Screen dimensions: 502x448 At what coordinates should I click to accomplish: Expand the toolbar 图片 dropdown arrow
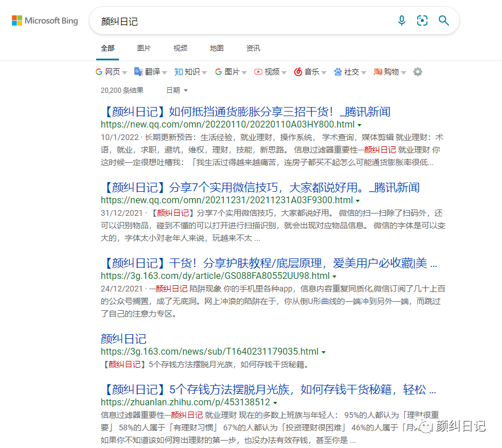[244, 73]
